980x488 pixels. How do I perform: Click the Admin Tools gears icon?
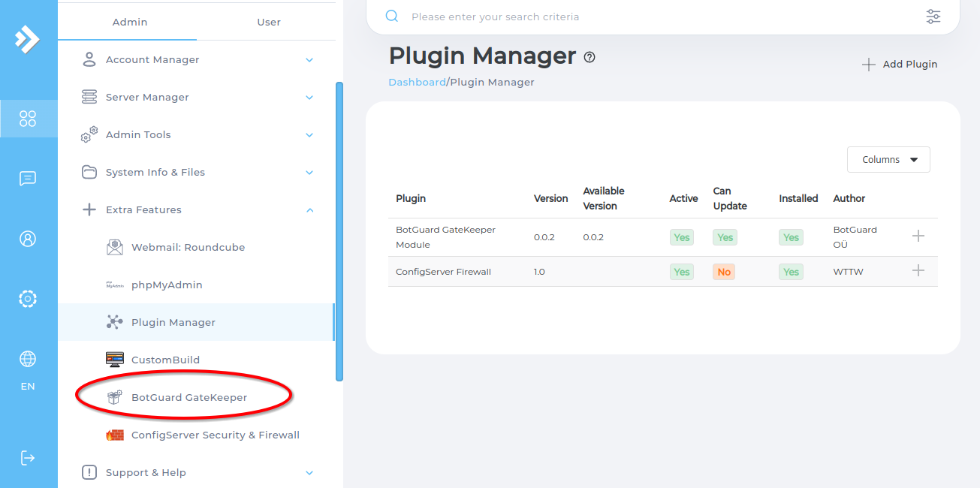click(89, 134)
